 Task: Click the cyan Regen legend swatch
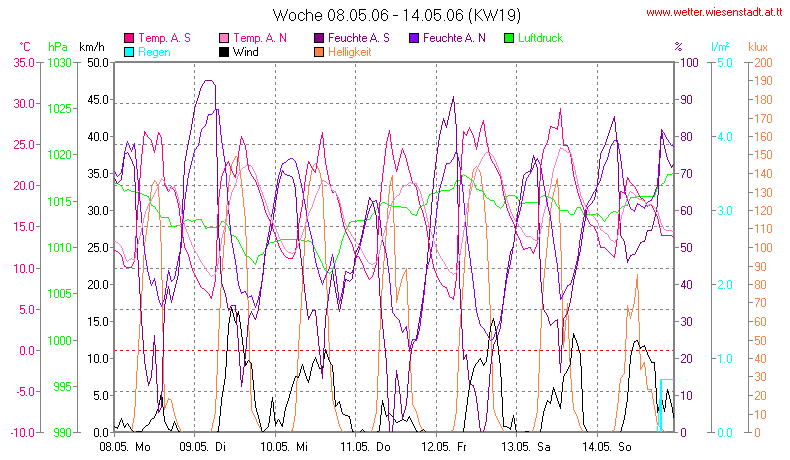point(129,52)
